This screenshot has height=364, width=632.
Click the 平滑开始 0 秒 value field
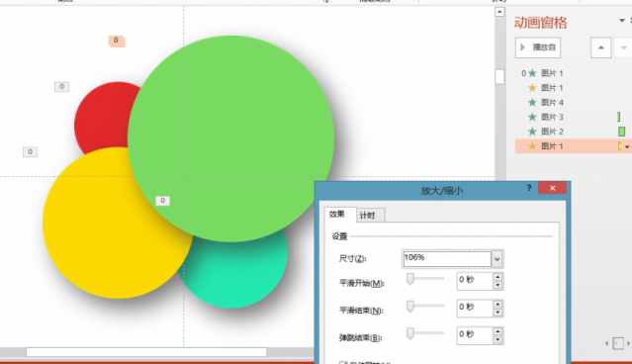point(475,281)
